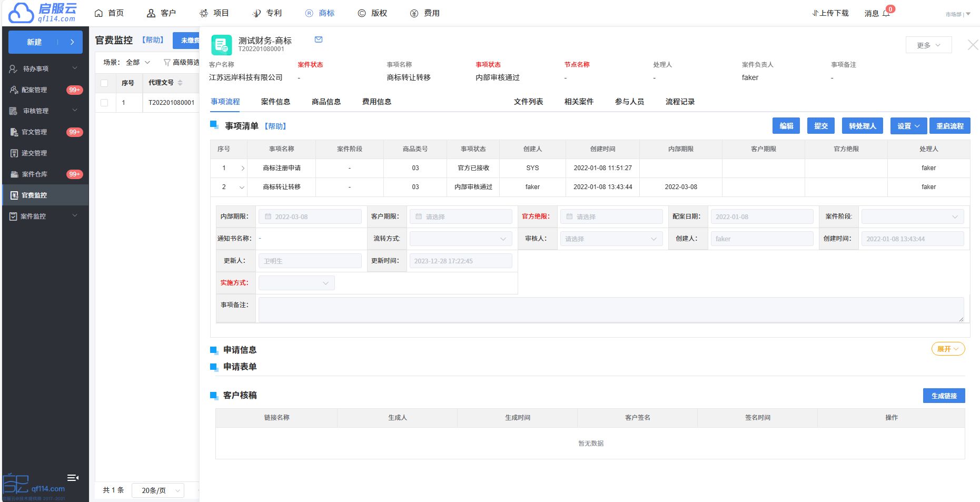Expand row 1 商标注册申请 chevron

(x=242, y=168)
